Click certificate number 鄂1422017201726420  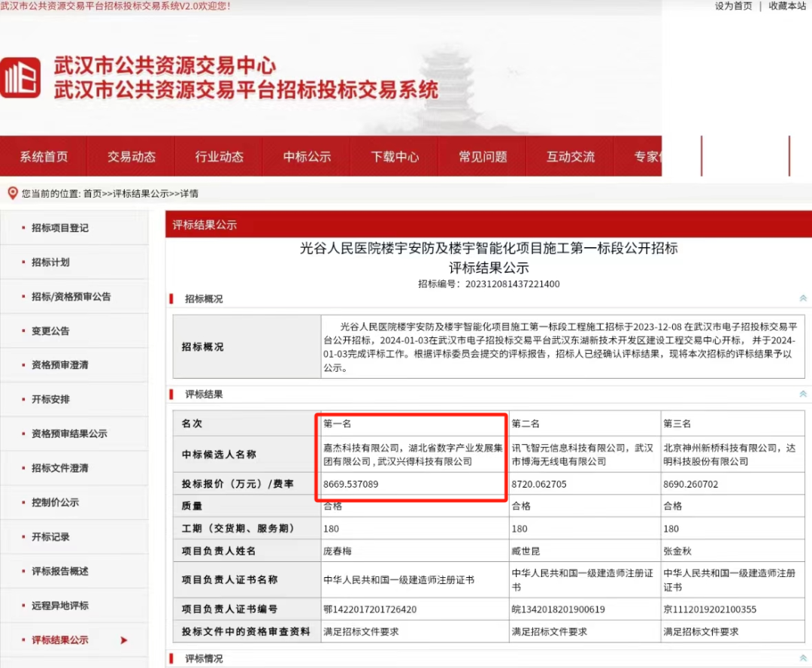[370, 609]
